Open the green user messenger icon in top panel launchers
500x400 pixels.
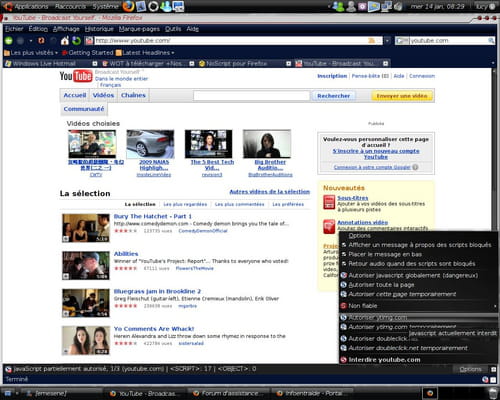166,6
